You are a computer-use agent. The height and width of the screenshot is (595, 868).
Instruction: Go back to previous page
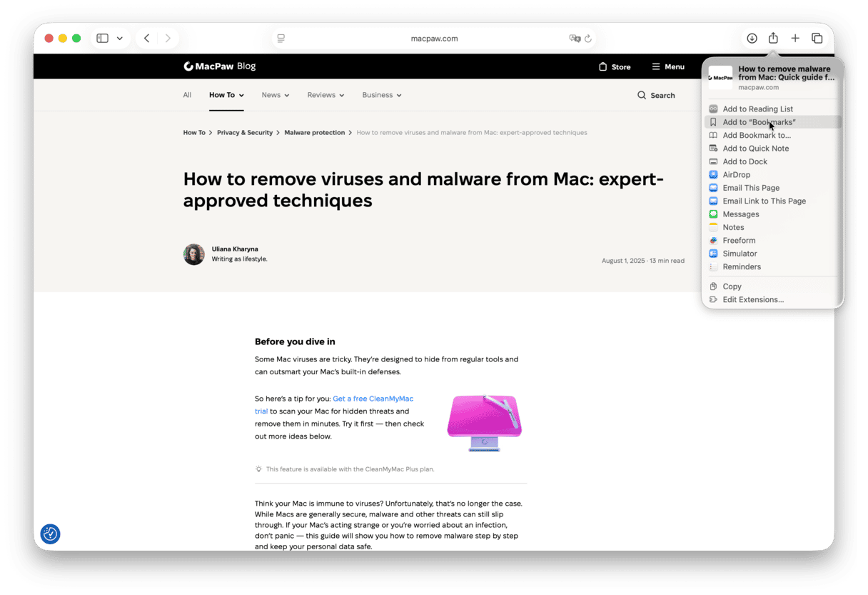point(146,39)
